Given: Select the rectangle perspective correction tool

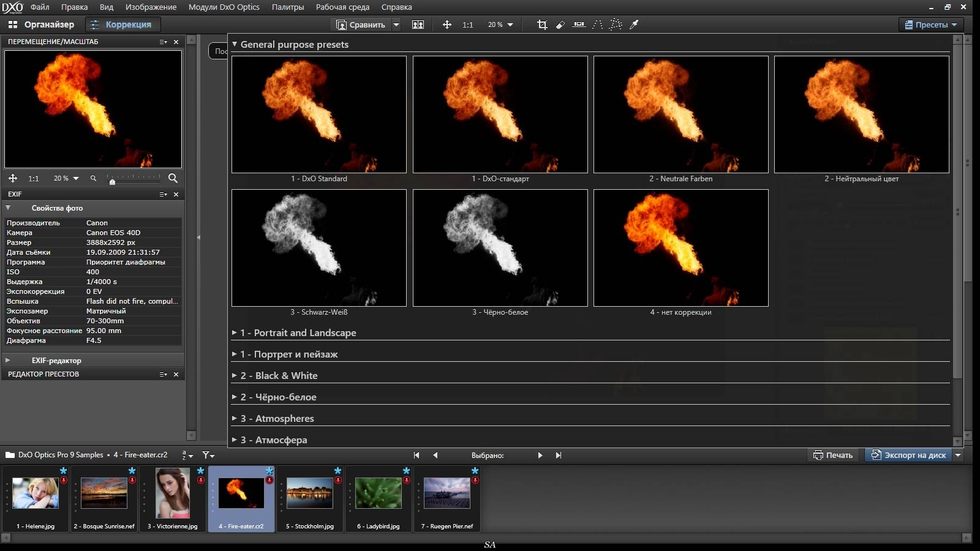Looking at the screenshot, I should pos(616,24).
